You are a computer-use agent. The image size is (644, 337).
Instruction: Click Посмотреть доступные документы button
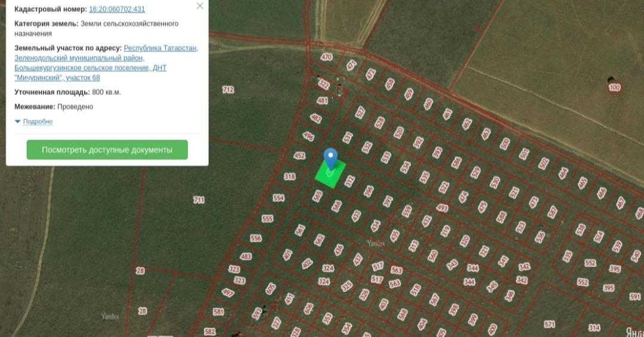click(107, 150)
